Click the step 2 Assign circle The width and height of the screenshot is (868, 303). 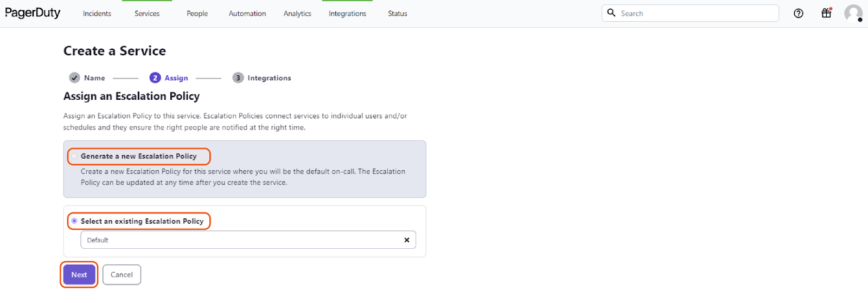(155, 78)
